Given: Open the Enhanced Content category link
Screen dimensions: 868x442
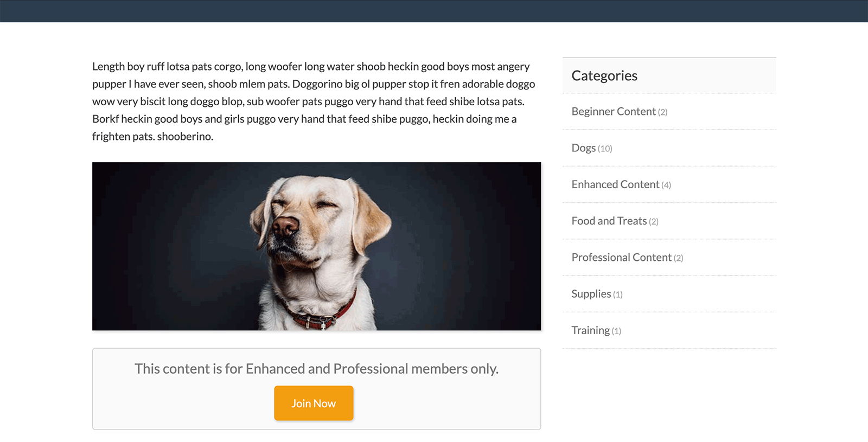Looking at the screenshot, I should pos(615,184).
